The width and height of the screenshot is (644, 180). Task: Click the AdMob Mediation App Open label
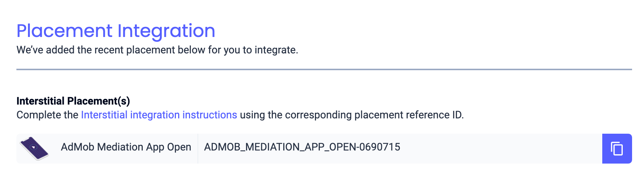(126, 147)
